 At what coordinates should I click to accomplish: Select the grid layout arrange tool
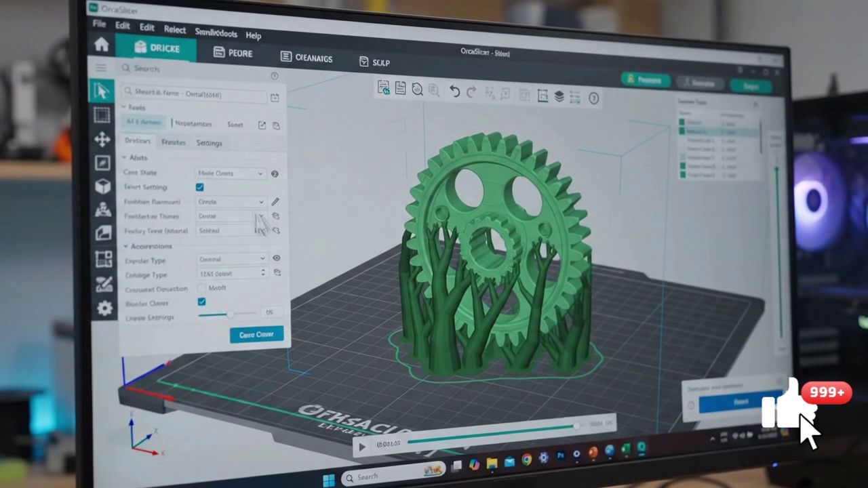click(x=103, y=258)
